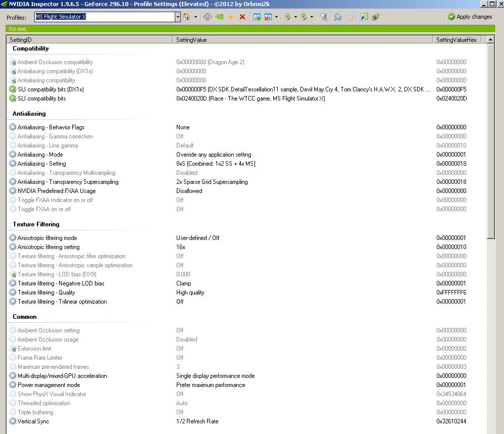The height and width of the screenshot is (434, 504).
Task: Click gear icon for Power management mode
Action: tap(13, 385)
